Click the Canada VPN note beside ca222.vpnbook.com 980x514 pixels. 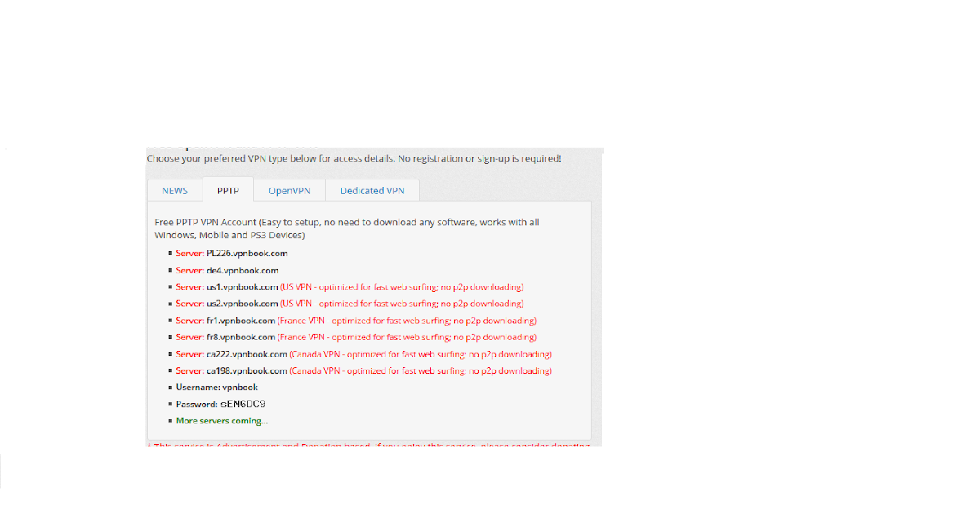pos(421,354)
